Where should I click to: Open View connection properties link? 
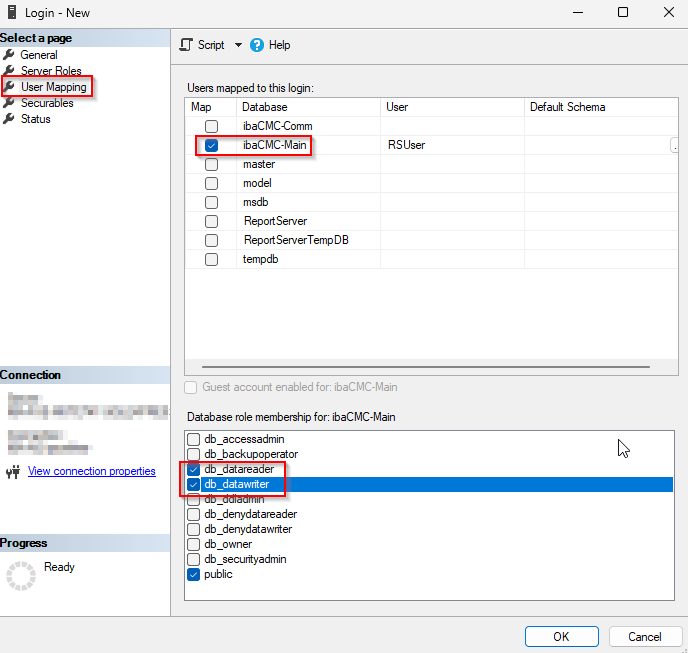[92, 471]
